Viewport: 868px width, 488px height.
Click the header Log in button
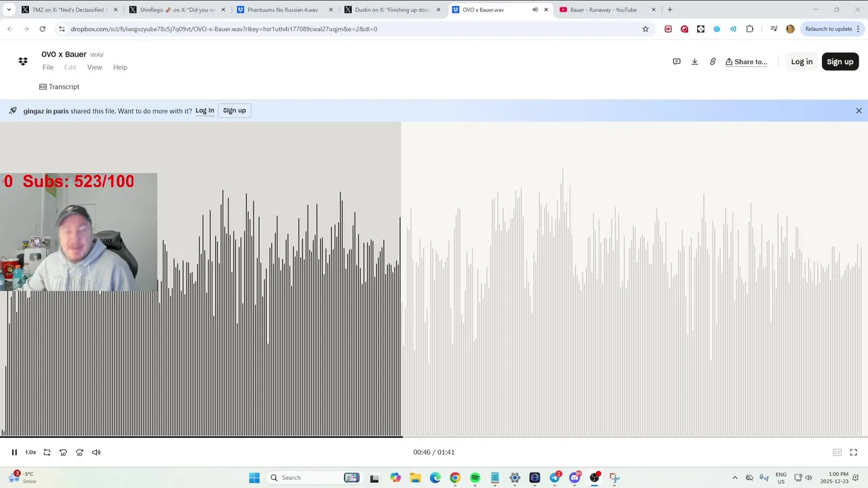pyautogui.click(x=802, y=62)
